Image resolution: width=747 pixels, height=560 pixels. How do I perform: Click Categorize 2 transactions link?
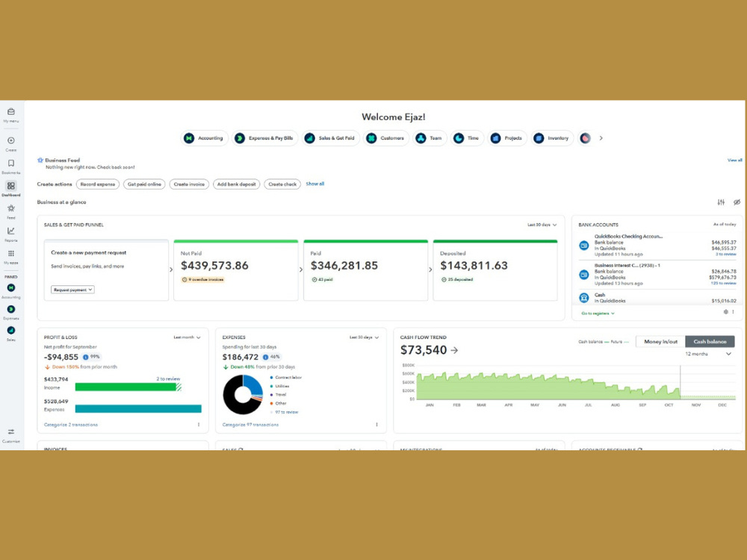70,425
